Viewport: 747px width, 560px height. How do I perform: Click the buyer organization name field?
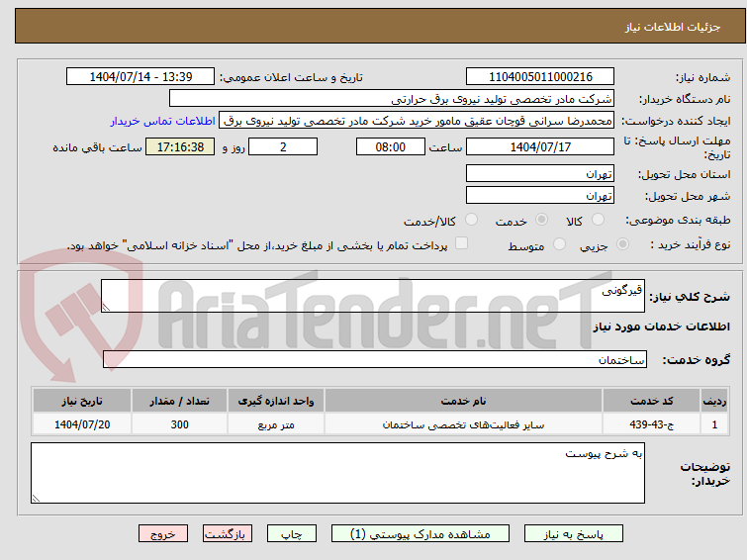[391, 99]
